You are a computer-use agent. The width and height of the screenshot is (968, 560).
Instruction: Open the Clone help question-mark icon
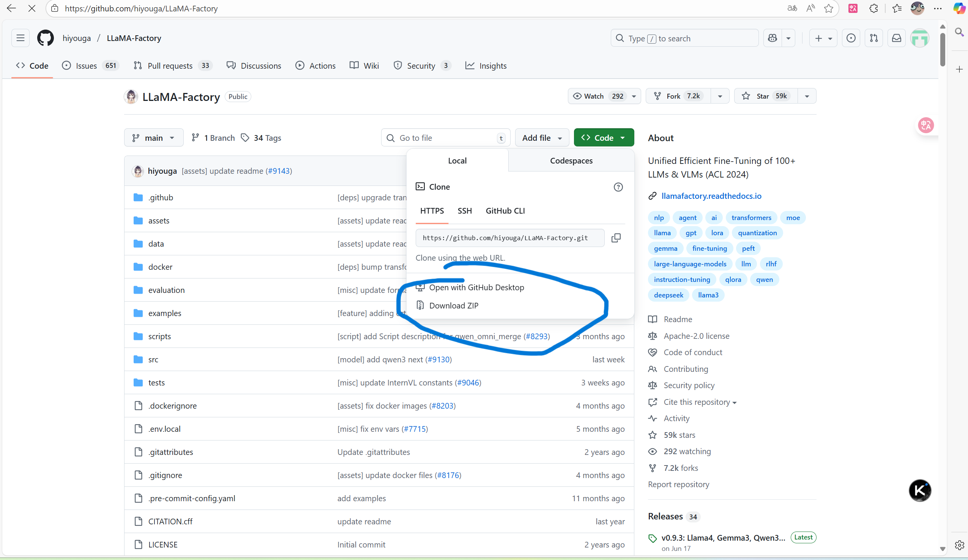[x=618, y=187]
